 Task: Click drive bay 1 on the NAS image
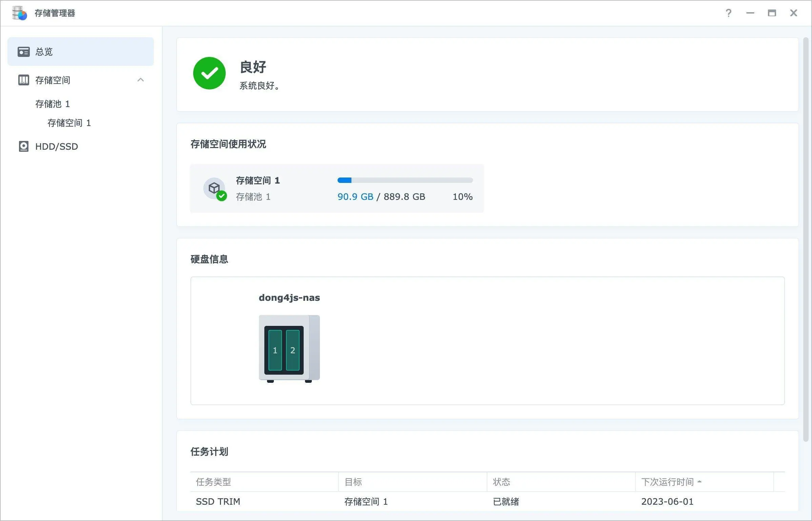tap(275, 350)
